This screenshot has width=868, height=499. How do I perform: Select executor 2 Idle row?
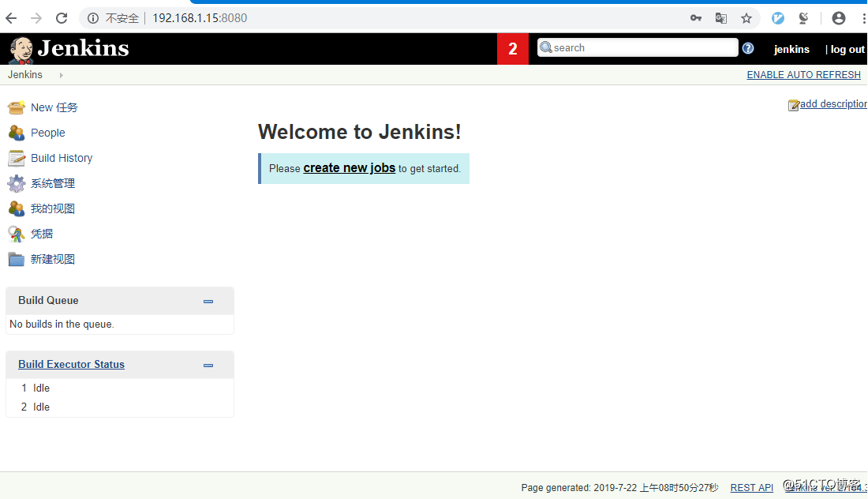[x=120, y=407]
